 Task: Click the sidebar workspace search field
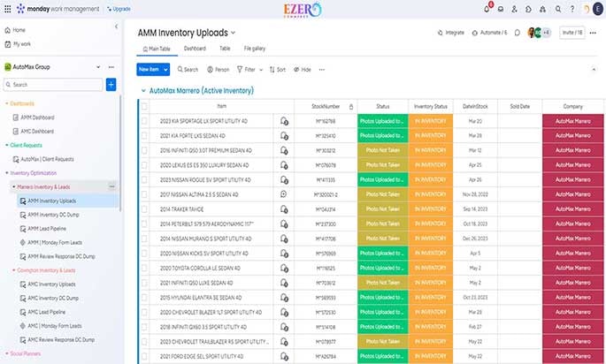(x=53, y=85)
